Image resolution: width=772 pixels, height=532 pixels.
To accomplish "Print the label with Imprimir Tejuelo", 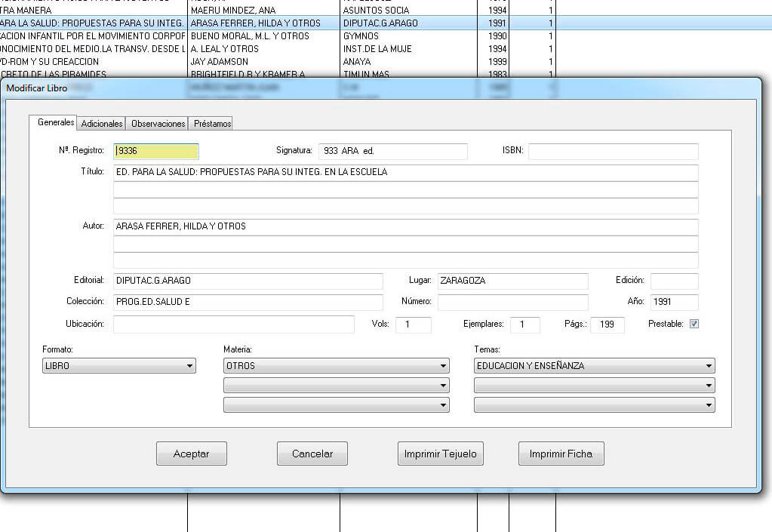I will (x=441, y=454).
